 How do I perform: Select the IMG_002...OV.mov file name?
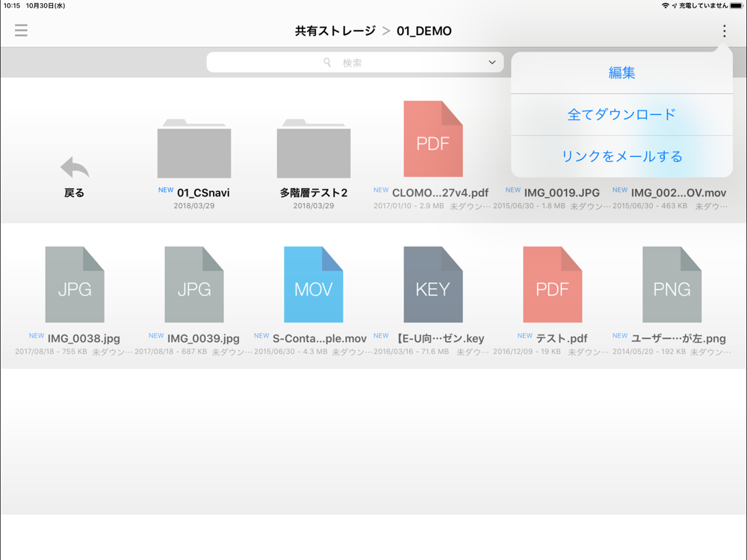[x=678, y=193]
